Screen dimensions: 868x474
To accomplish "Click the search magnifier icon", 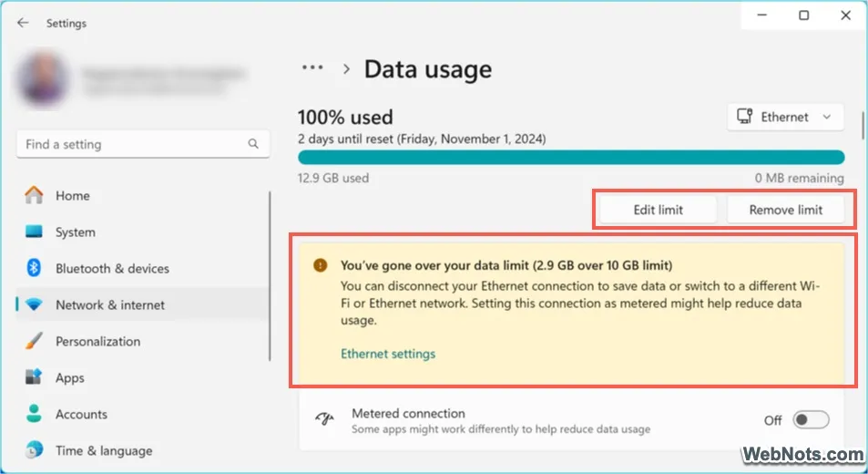I will 253,144.
